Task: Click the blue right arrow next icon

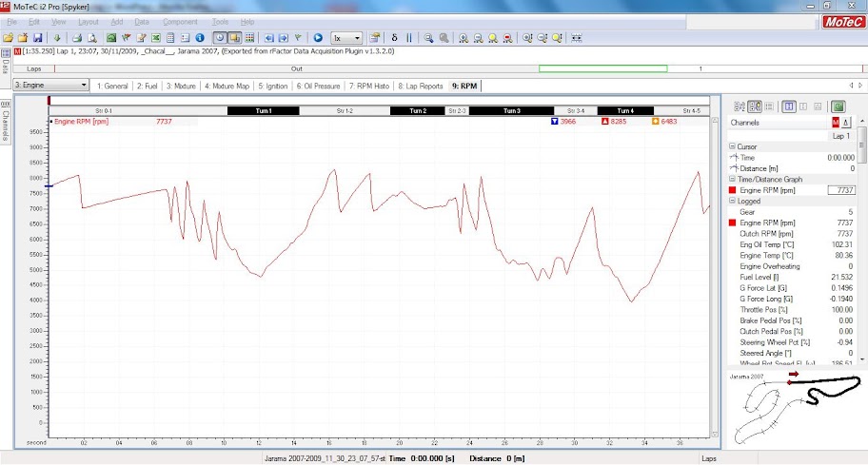Action: (283, 38)
